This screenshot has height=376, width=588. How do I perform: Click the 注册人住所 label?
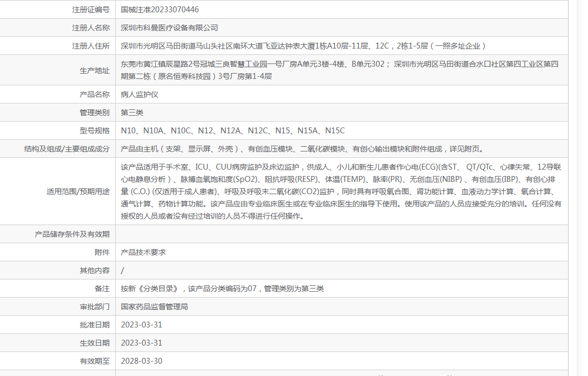pos(91,46)
